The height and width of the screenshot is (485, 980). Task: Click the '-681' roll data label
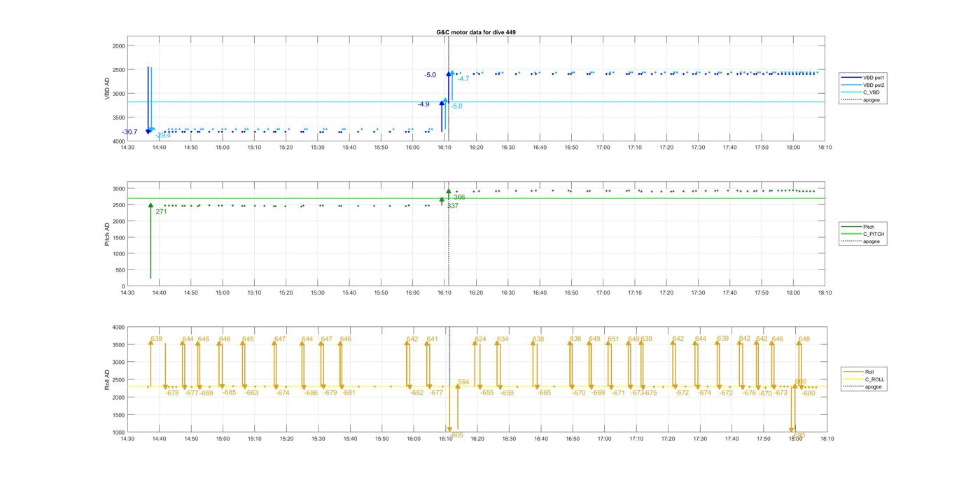(349, 393)
